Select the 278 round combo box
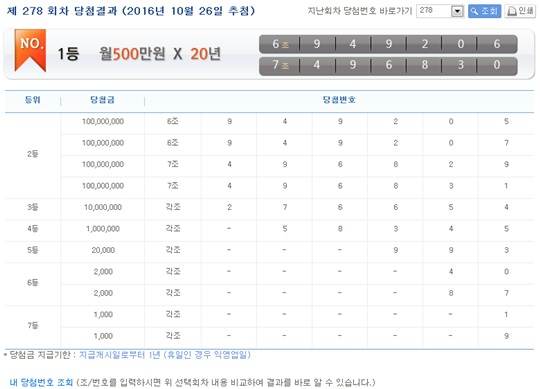The image size is (540, 389). tap(440, 11)
